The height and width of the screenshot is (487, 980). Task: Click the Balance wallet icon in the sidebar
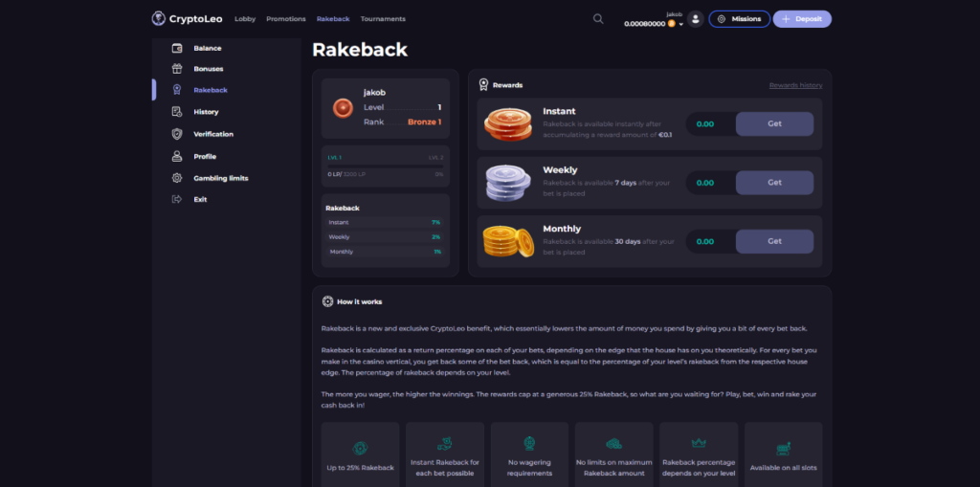point(177,48)
